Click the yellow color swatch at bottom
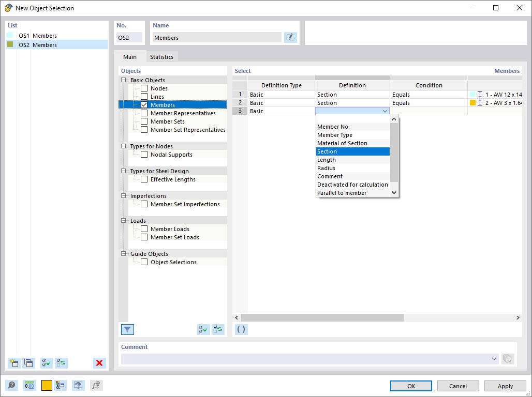The height and width of the screenshot is (397, 532). pos(46,385)
